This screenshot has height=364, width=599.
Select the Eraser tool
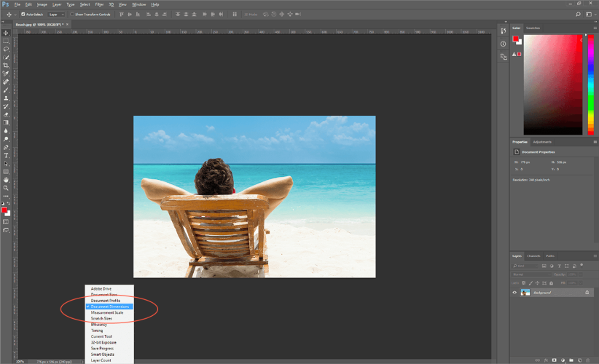pos(6,114)
